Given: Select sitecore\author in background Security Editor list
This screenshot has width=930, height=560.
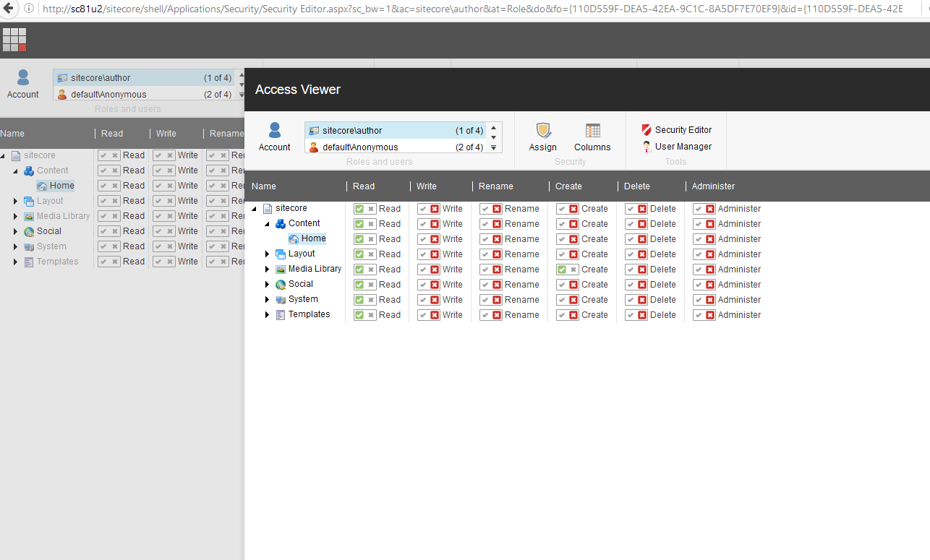Looking at the screenshot, I should click(x=144, y=78).
